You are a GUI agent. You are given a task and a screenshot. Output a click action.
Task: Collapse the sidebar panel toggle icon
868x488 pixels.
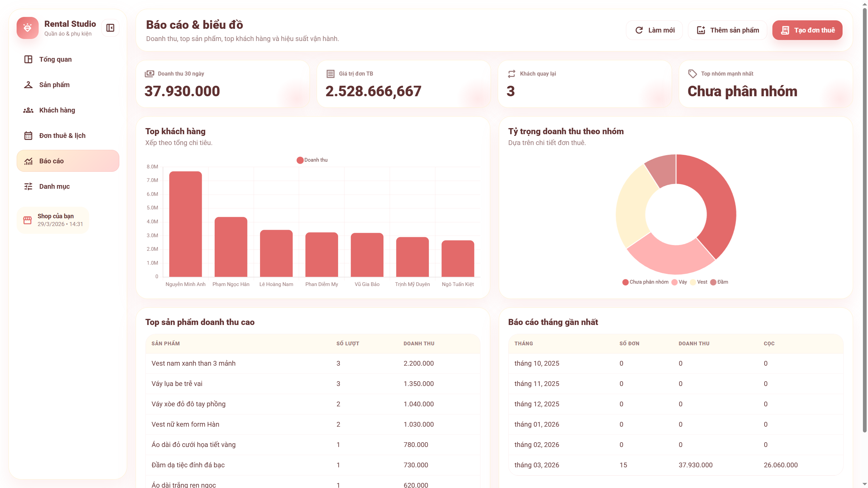[110, 28]
